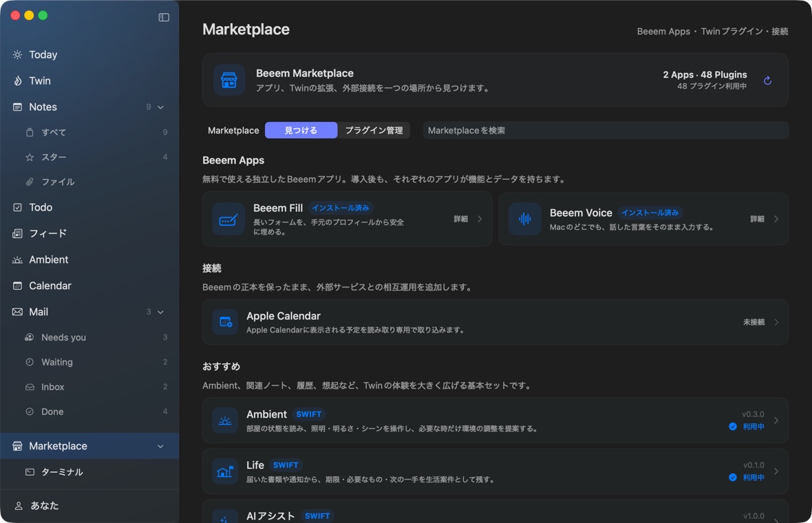The height and width of the screenshot is (523, 812).
Task: Open Apple Calendar row chevron
Action: click(776, 322)
